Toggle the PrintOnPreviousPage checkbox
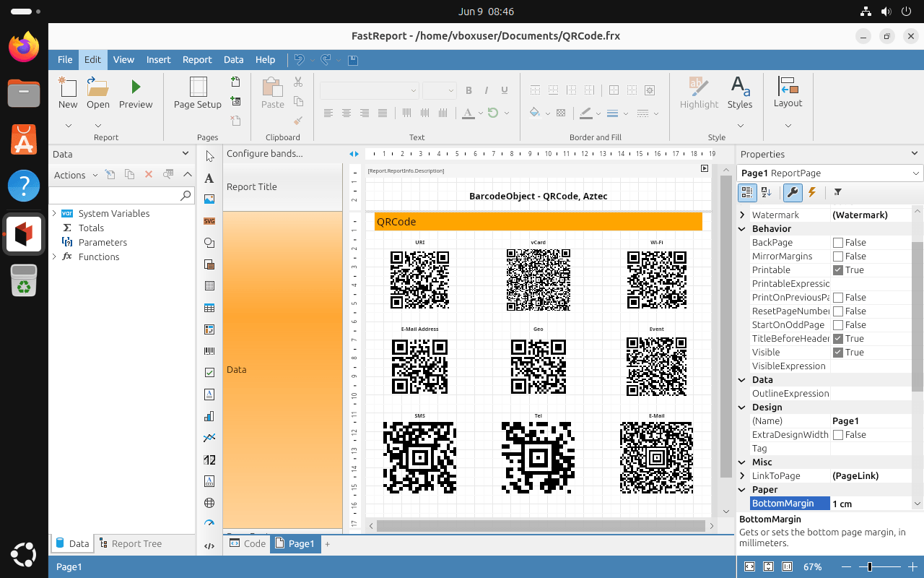924x578 pixels. 838,298
